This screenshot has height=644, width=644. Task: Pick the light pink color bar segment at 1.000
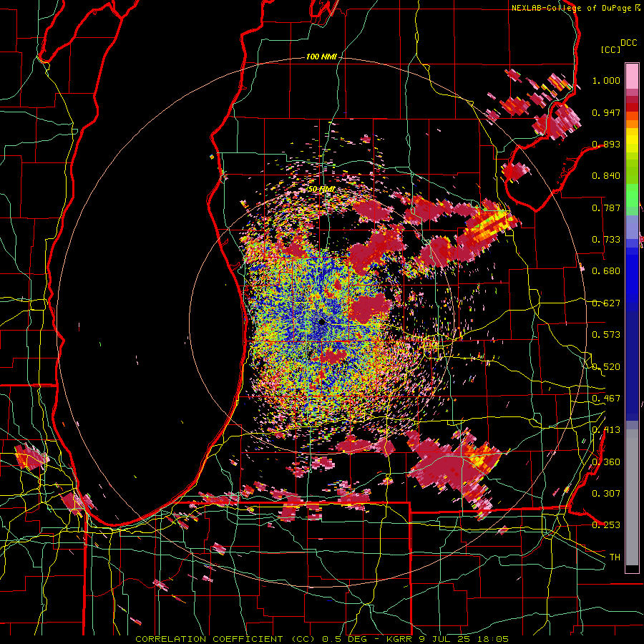pos(632,76)
